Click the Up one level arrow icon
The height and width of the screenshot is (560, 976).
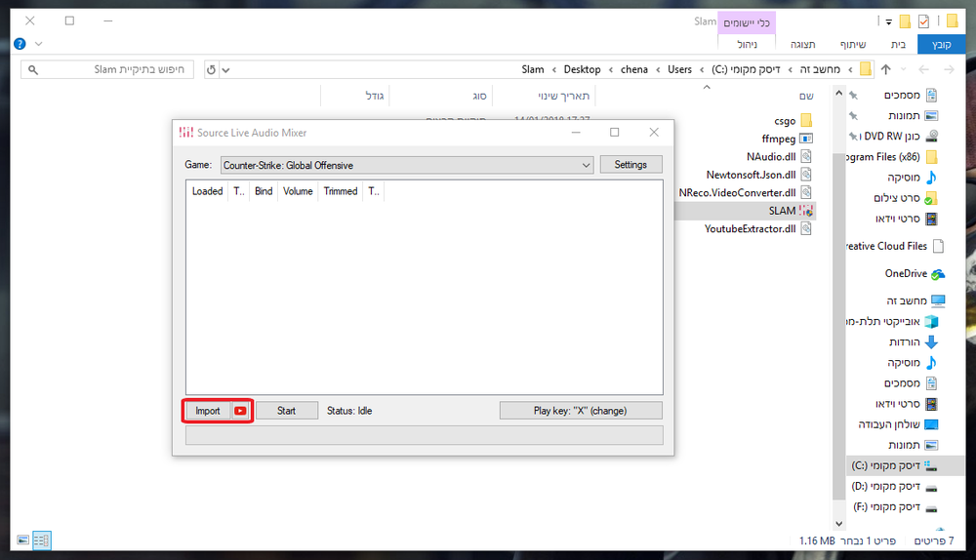(886, 69)
